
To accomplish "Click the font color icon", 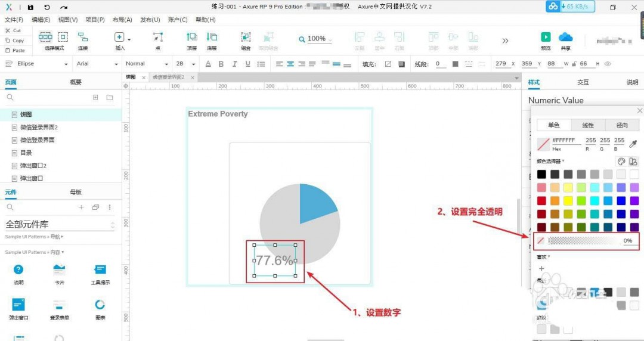I will (208, 64).
